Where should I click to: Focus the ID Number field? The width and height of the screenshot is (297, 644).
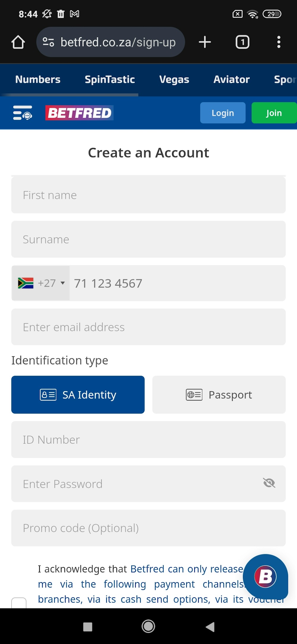[148, 440]
